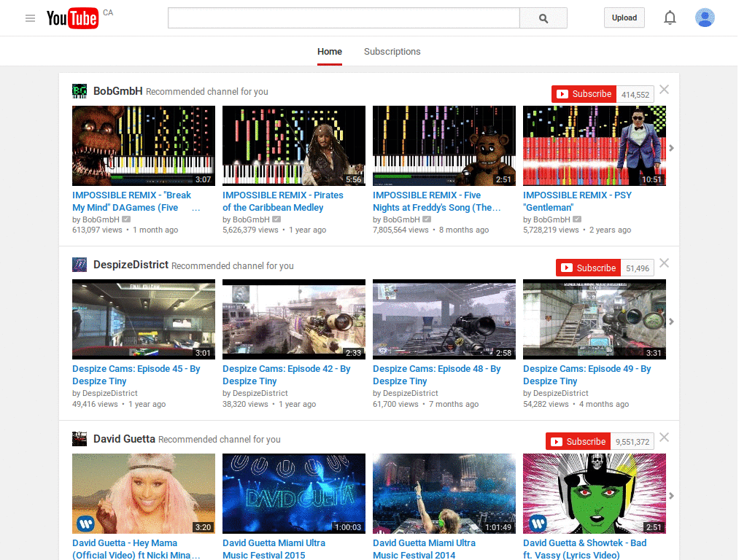747x560 pixels.
Task: Subscribe to the DespizeDistrict channel
Action: click(589, 268)
